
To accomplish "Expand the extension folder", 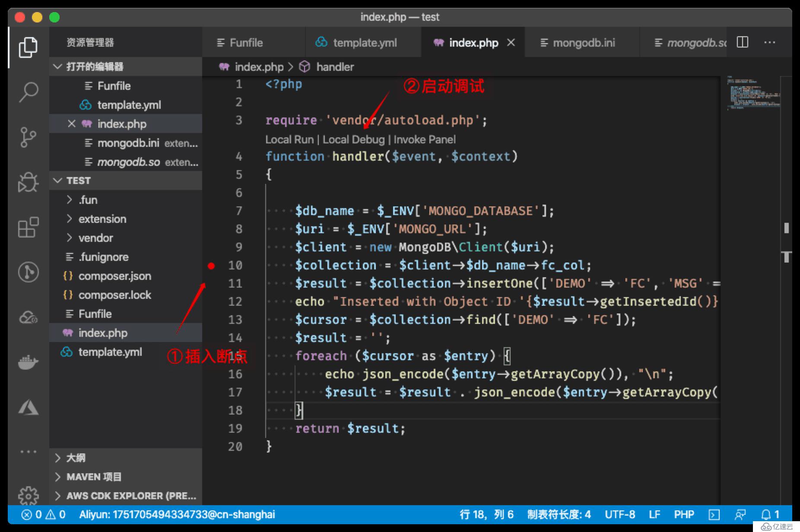I will coord(125,219).
